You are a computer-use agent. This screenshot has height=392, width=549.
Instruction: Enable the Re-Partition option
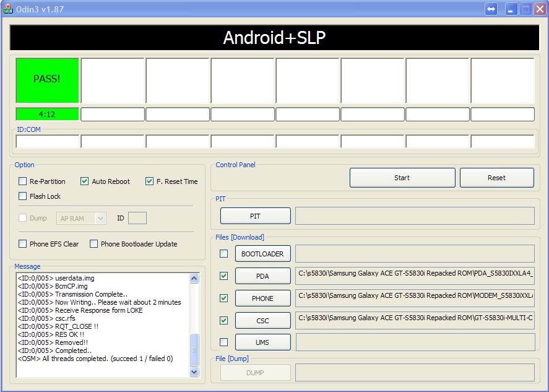tap(22, 181)
